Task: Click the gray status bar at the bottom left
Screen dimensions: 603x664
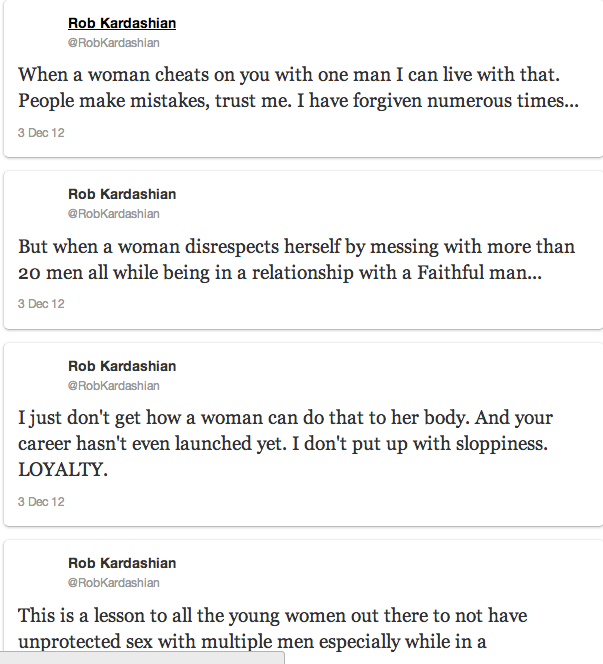Action: tap(142, 657)
